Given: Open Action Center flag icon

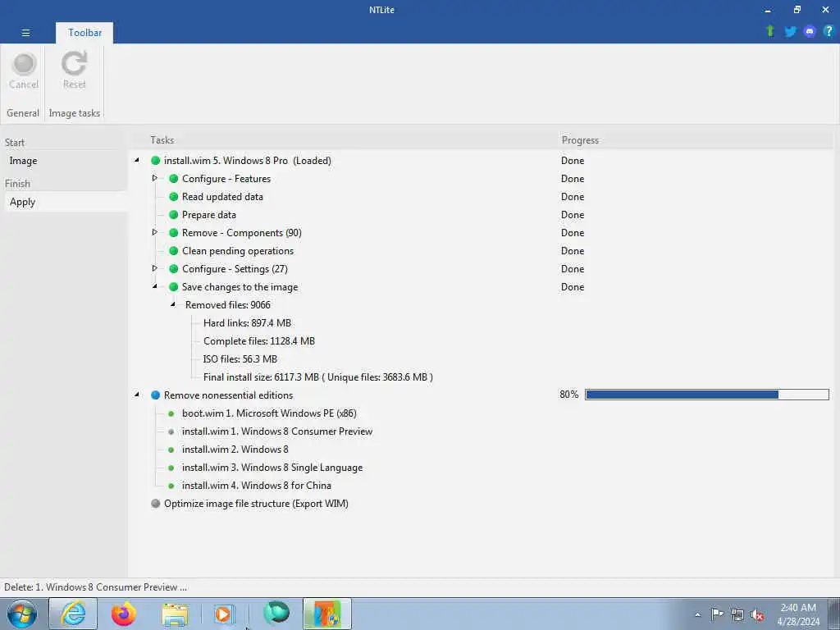Looking at the screenshot, I should [x=717, y=614].
